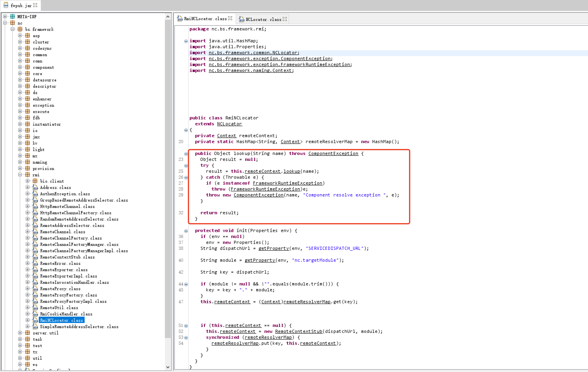Select the fwpub.jar tab
Image resolution: width=588 pixels, height=372 pixels.
point(21,5)
